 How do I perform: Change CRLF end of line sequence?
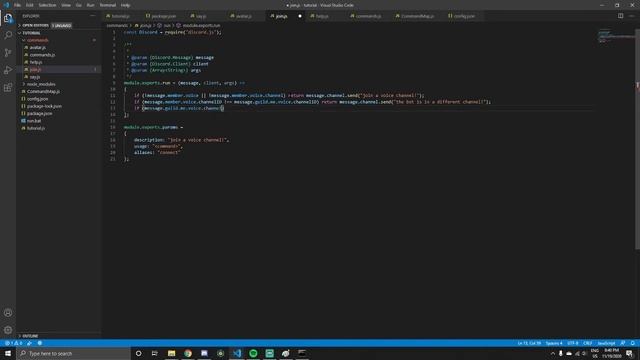pos(588,343)
